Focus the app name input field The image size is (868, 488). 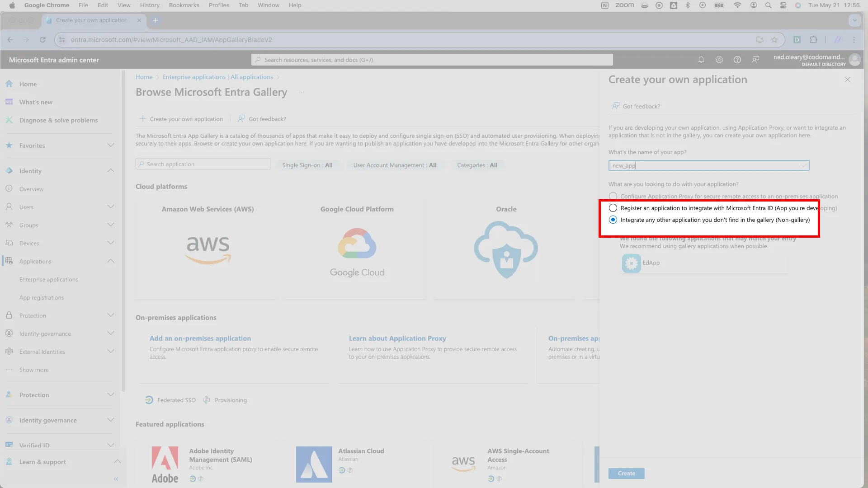coord(709,166)
